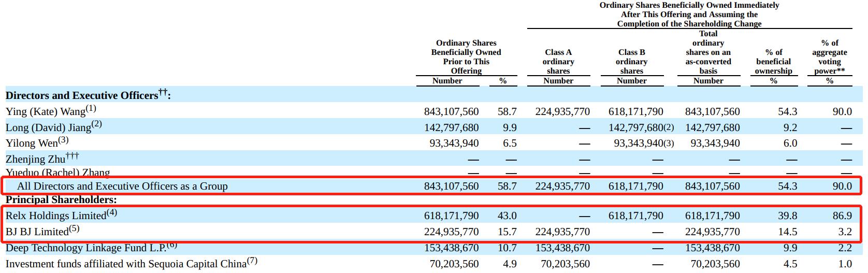Click the 'Class B ordinary shares' column header

click(631, 62)
